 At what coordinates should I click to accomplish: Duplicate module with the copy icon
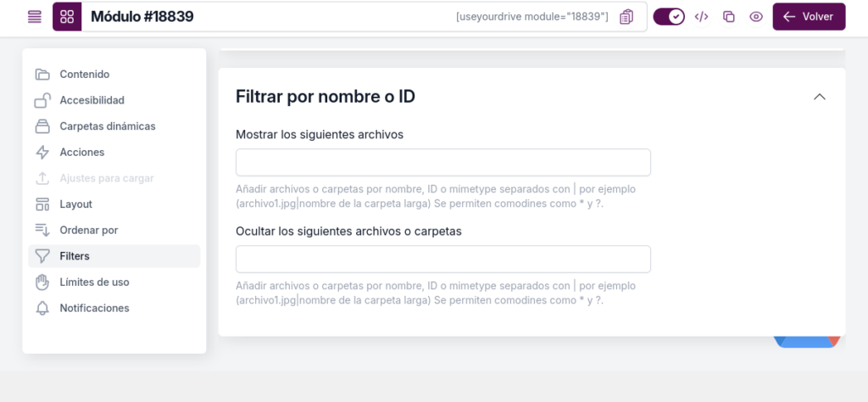pos(728,17)
